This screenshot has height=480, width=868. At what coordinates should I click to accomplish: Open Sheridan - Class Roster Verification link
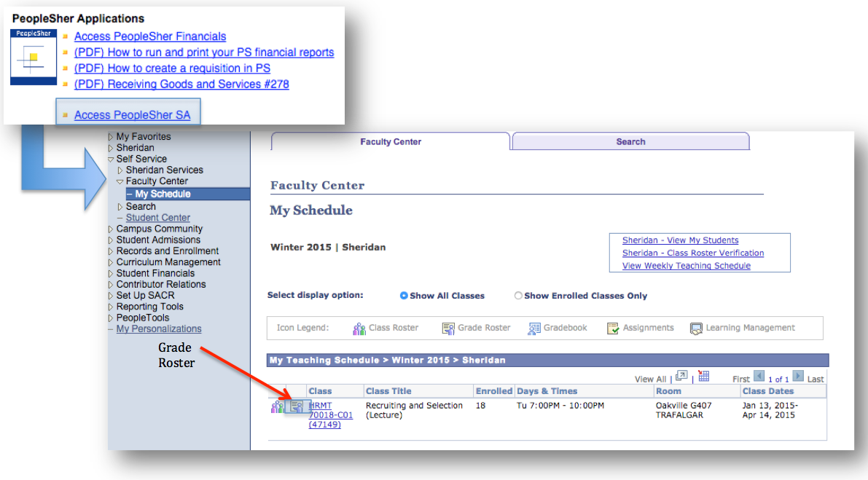point(693,253)
